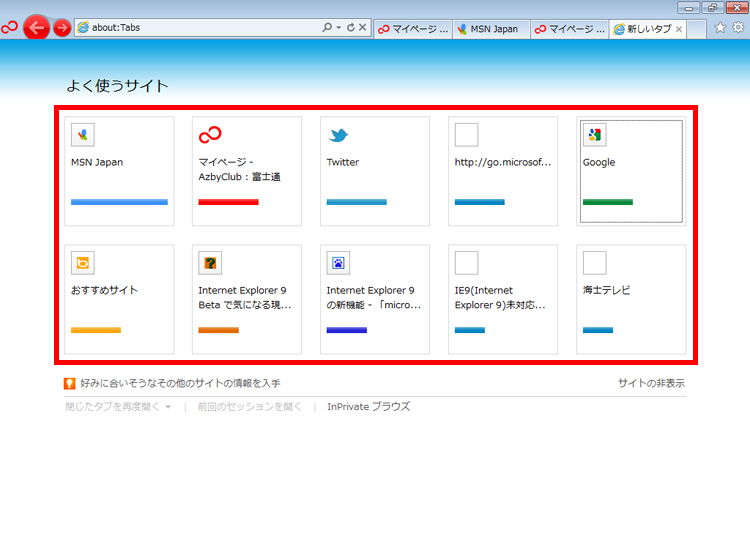Start InPrivate ブラウズ link
750x533 pixels.
click(x=369, y=407)
